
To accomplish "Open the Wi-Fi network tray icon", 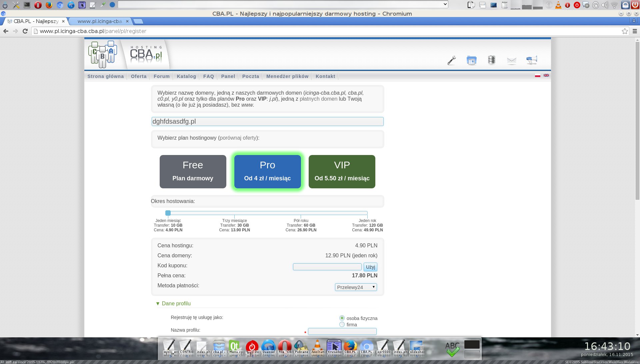I will (x=614, y=5).
